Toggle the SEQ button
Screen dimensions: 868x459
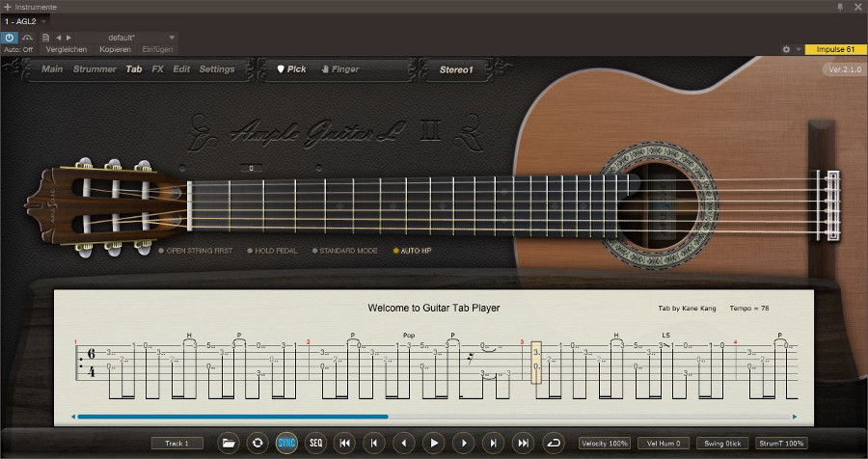point(316,443)
